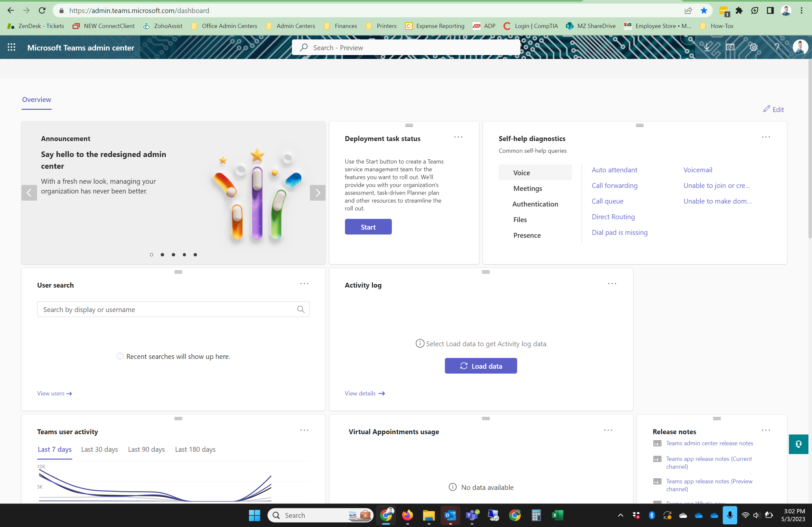Screen dimensions: 812x527
Task: Grab the Activity log card drag handle
Action: pos(486,272)
